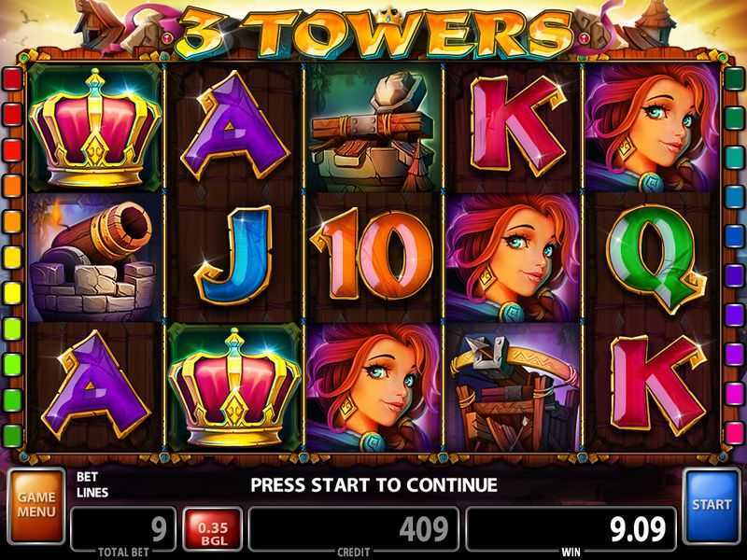This screenshot has width=747, height=560.
Task: Click the cannon symbol on first reel
Action: click(94, 259)
